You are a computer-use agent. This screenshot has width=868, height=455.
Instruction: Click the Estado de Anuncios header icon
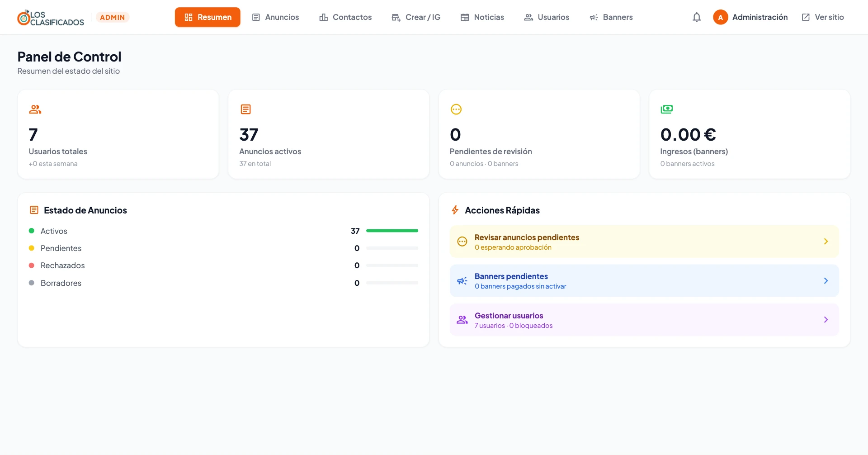(x=34, y=210)
